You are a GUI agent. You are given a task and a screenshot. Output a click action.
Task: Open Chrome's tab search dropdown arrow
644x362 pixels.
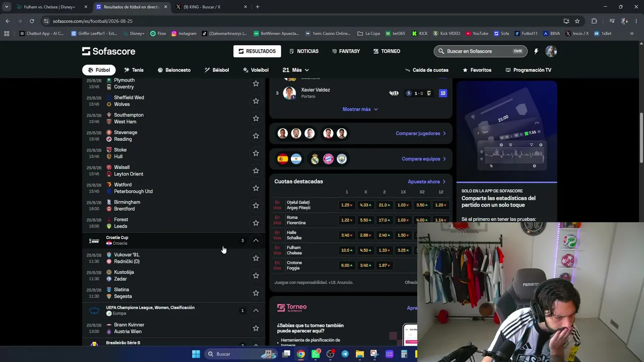[7, 7]
